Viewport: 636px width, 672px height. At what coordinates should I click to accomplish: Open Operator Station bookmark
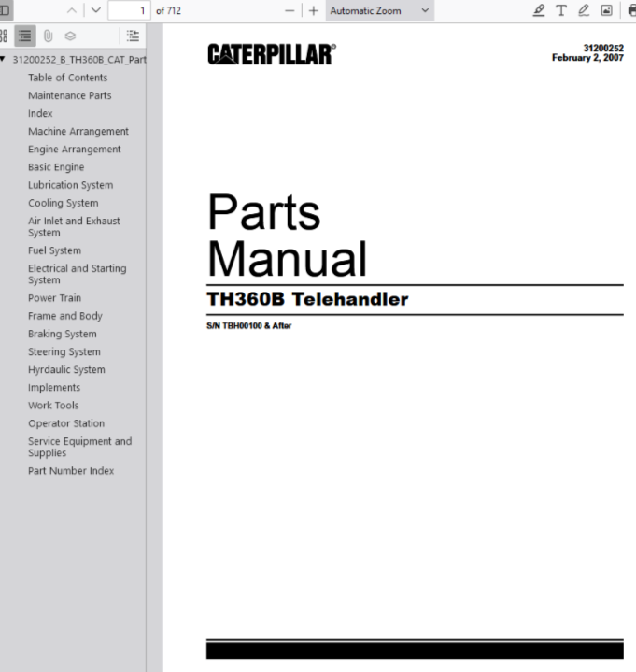pyautogui.click(x=66, y=424)
